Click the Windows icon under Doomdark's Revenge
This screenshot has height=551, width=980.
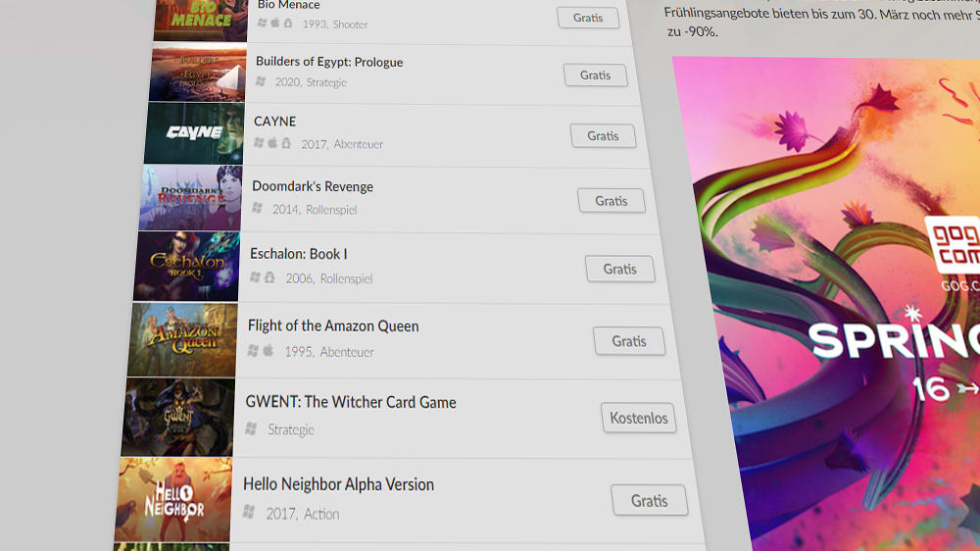[257, 208]
